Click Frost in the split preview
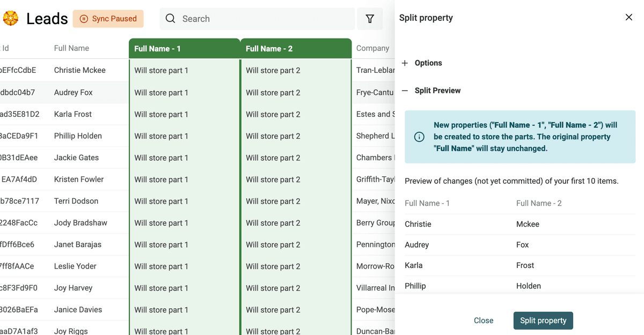The image size is (644, 335). click(x=525, y=265)
